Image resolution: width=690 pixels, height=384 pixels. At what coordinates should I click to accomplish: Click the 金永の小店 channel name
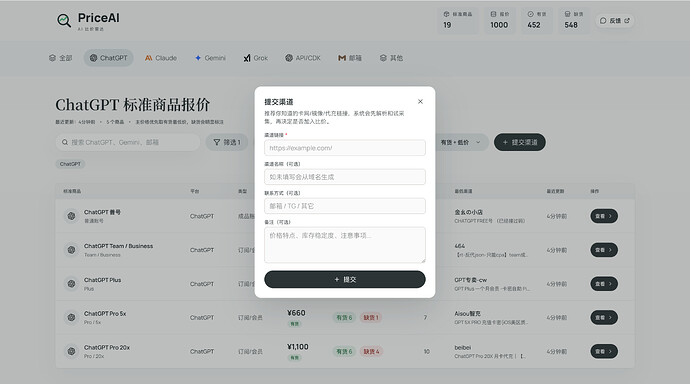click(468, 212)
